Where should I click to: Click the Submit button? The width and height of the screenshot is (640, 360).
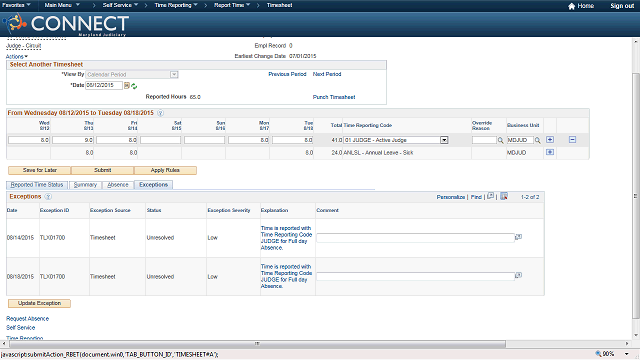(x=102, y=170)
